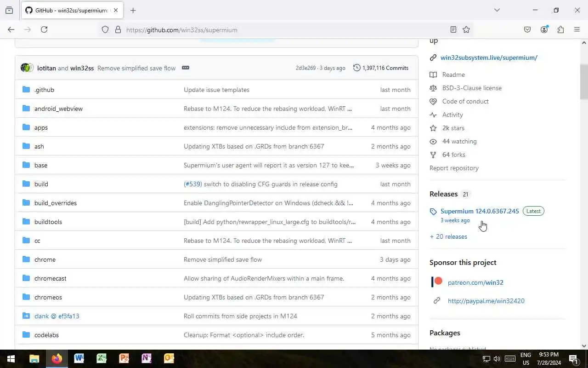Launch Word from the taskbar
This screenshot has height=368, width=588.
point(79,359)
